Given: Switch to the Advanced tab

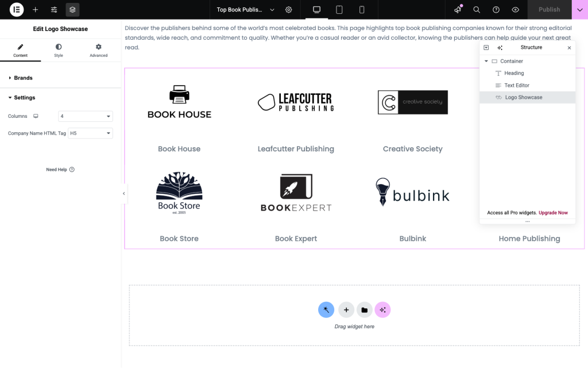Looking at the screenshot, I should (98, 50).
